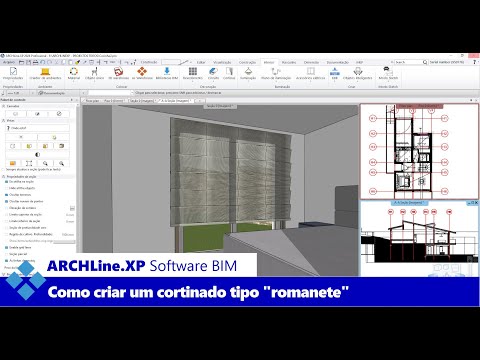Open the Material dropdown arrow
480x360 pixels.
tap(74, 81)
